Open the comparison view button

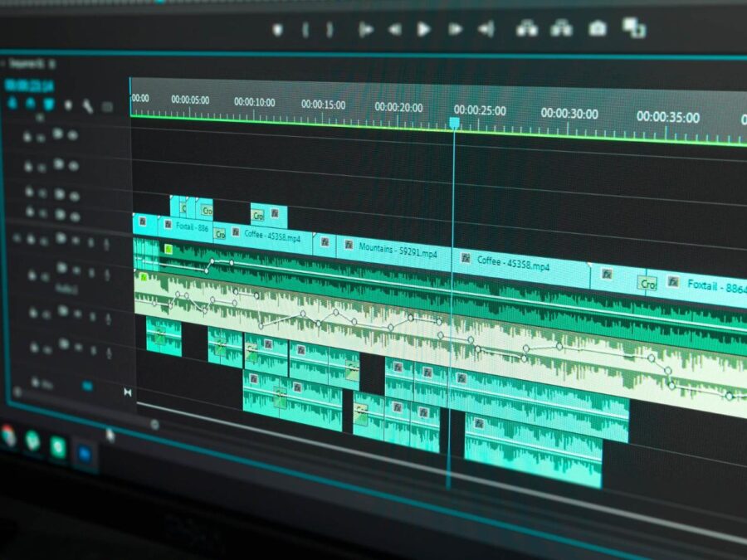634,27
